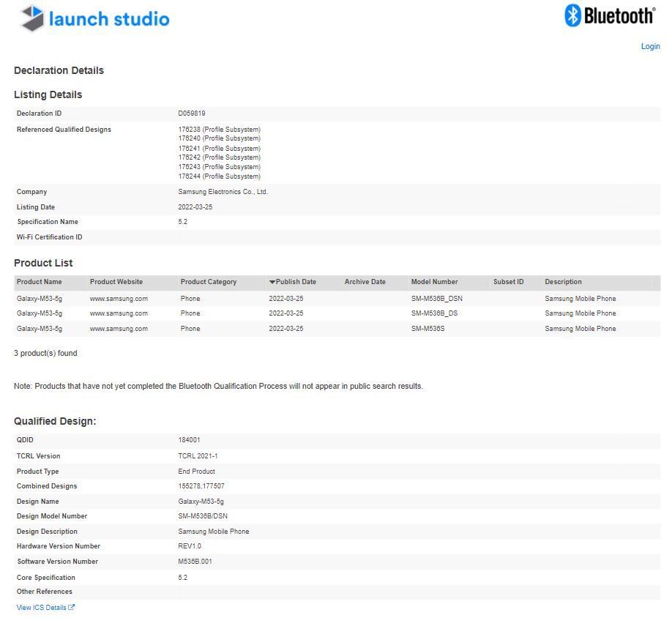Select TCRL Version value TCRL 2021-1
The width and height of the screenshot is (672, 618).
point(198,456)
